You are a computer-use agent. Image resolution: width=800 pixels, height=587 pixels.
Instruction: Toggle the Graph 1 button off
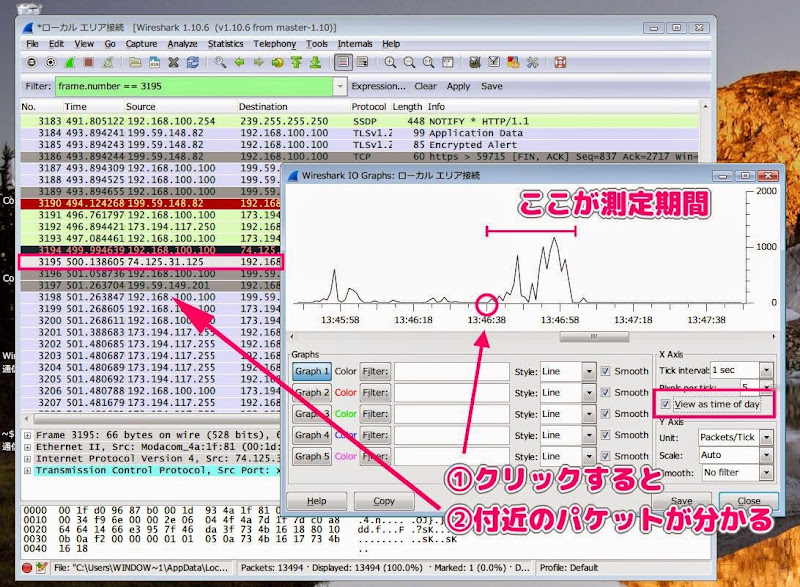click(312, 371)
